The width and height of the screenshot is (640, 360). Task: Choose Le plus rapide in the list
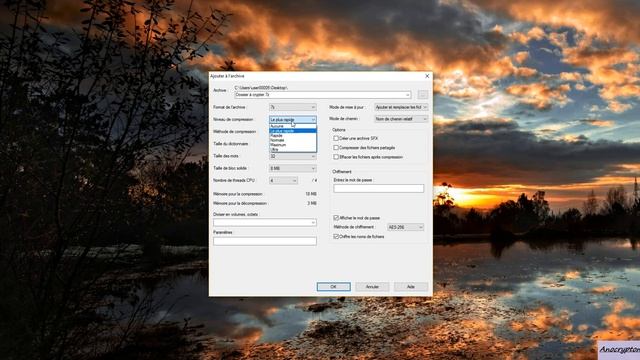[293, 131]
